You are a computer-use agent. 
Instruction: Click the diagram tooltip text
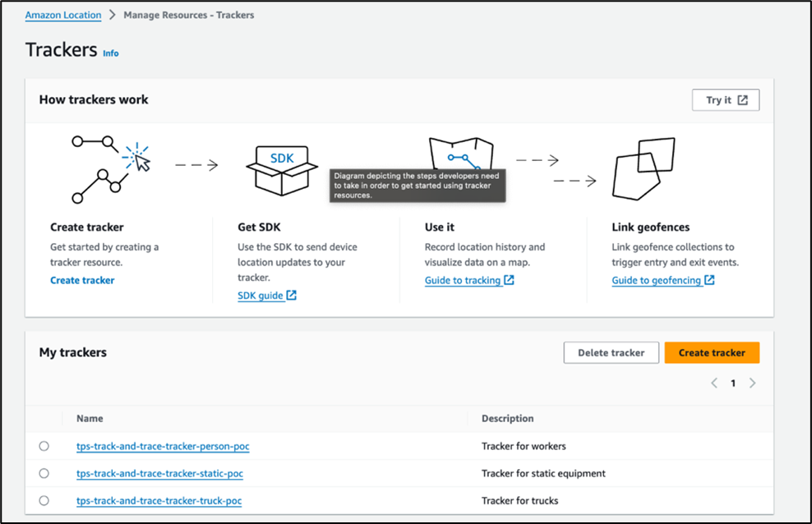point(418,185)
